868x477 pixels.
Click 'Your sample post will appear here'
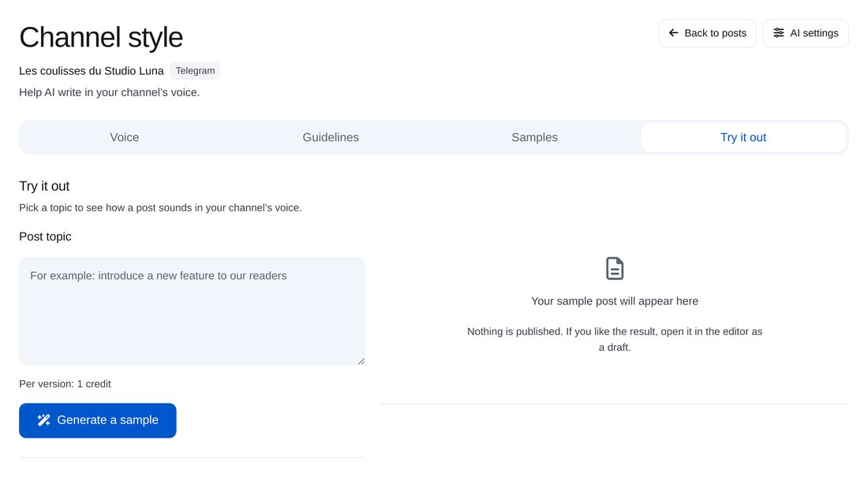[615, 301]
